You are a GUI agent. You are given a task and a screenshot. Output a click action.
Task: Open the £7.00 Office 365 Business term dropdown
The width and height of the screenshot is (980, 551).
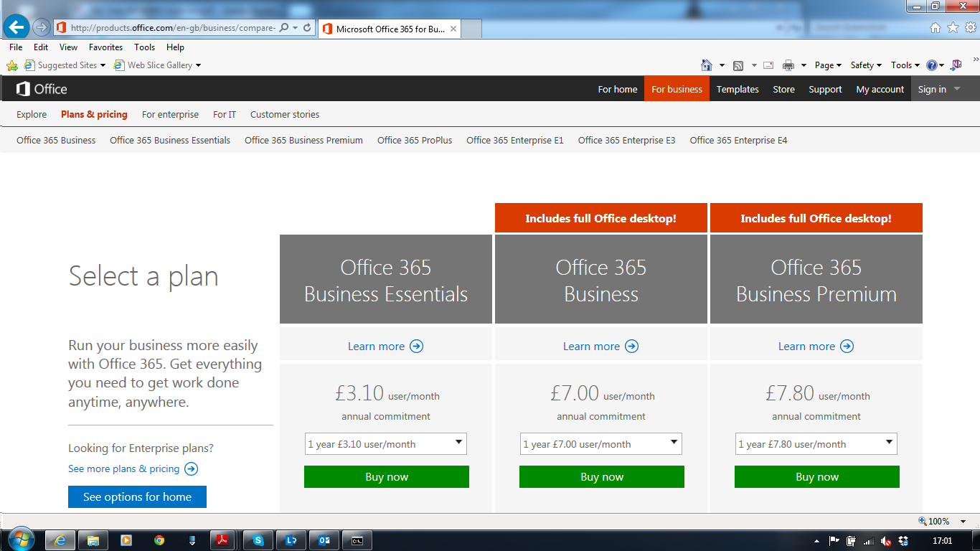[601, 444]
